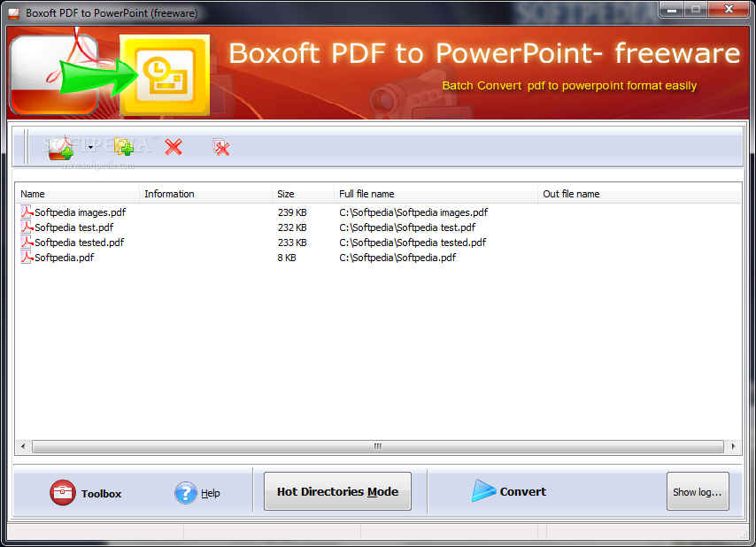The height and width of the screenshot is (547, 756).
Task: Close the Boxoft PDF to PowerPoint window
Action: (729, 9)
